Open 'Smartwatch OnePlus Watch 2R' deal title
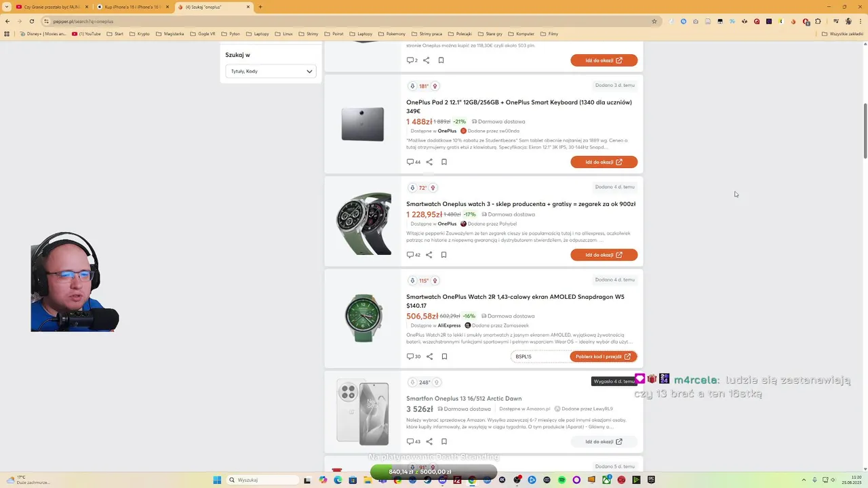868x488 pixels. pos(515,301)
